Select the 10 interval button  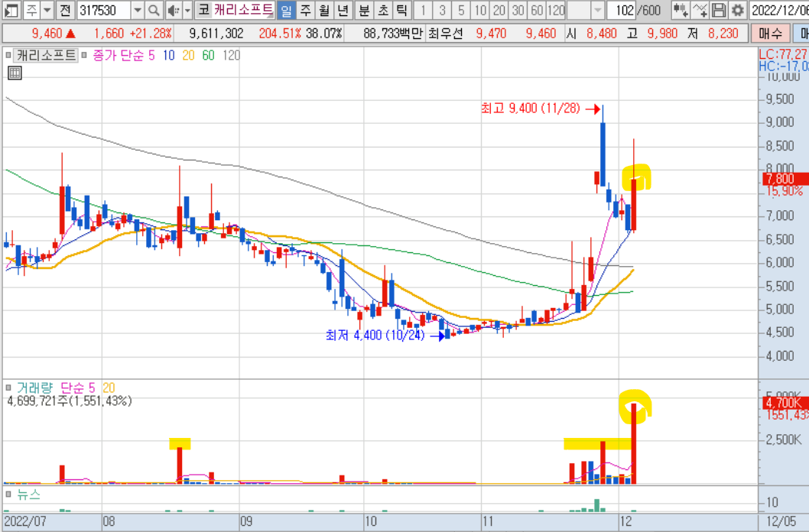480,10
